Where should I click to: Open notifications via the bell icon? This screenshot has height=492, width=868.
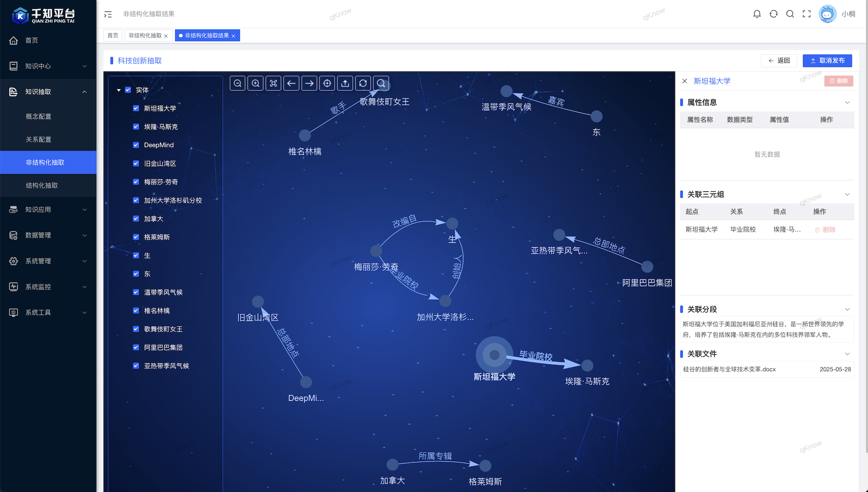pos(757,14)
